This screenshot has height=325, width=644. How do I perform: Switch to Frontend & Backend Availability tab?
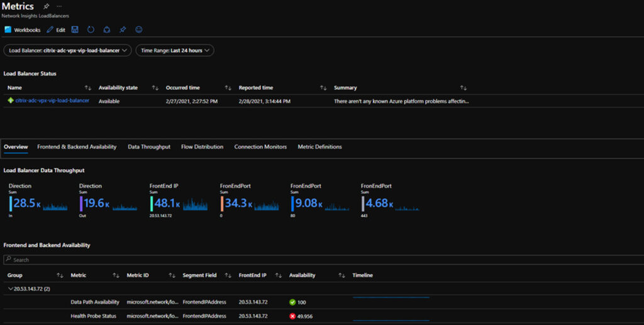click(77, 147)
